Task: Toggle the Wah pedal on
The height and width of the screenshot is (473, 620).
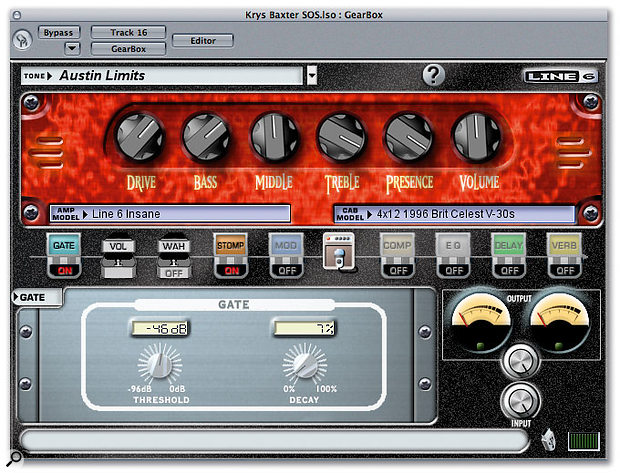Action: 174,258
